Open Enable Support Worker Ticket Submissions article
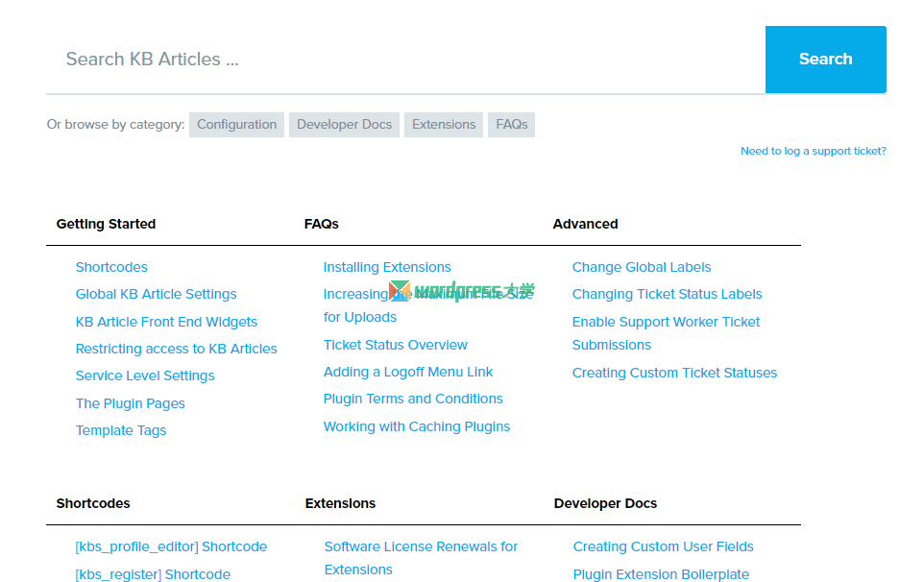Screen dimensions: 924x582 click(x=666, y=333)
